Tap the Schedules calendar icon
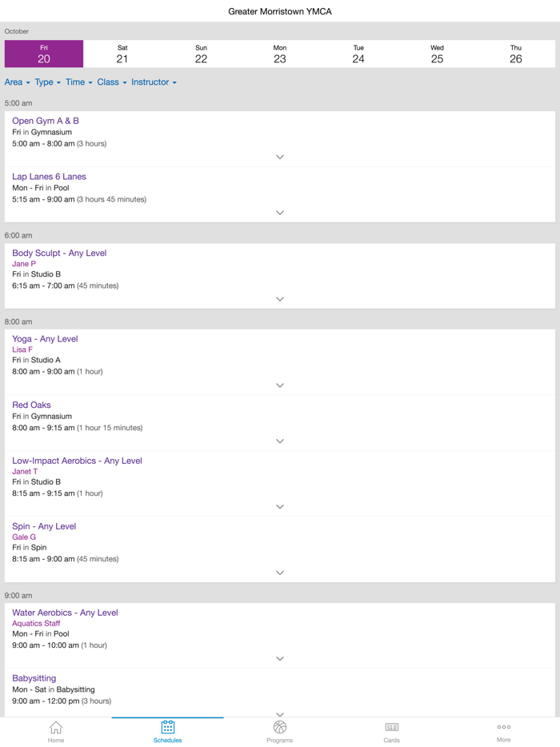Screen dimensions: 560x747 tap(168, 727)
